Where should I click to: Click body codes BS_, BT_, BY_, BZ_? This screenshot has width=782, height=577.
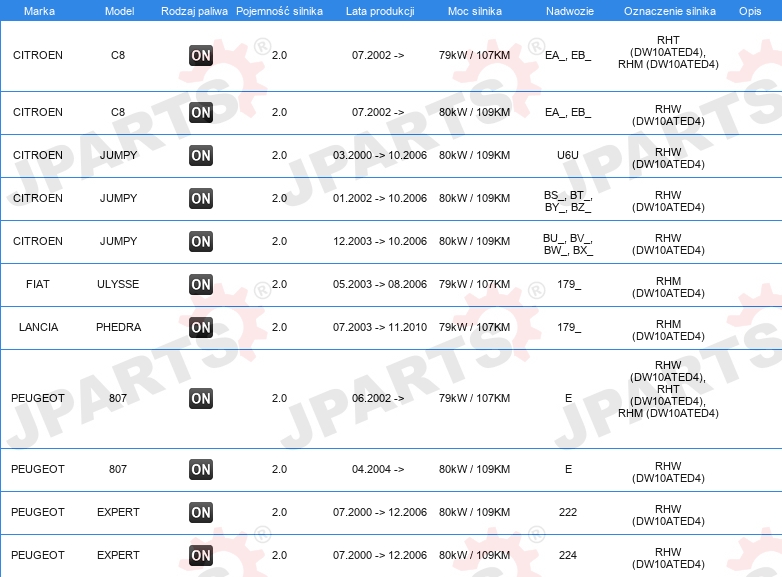pos(568,201)
